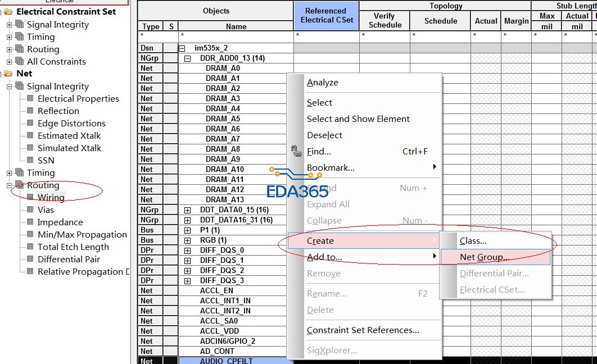The width and height of the screenshot is (597, 364).
Task: Open the Add to submenu
Action: [x=364, y=257]
